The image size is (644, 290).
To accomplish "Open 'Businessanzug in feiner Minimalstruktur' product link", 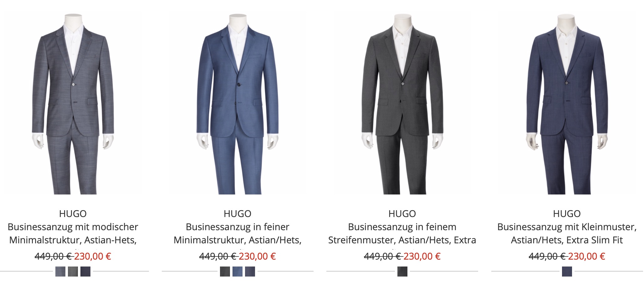I will point(238,233).
